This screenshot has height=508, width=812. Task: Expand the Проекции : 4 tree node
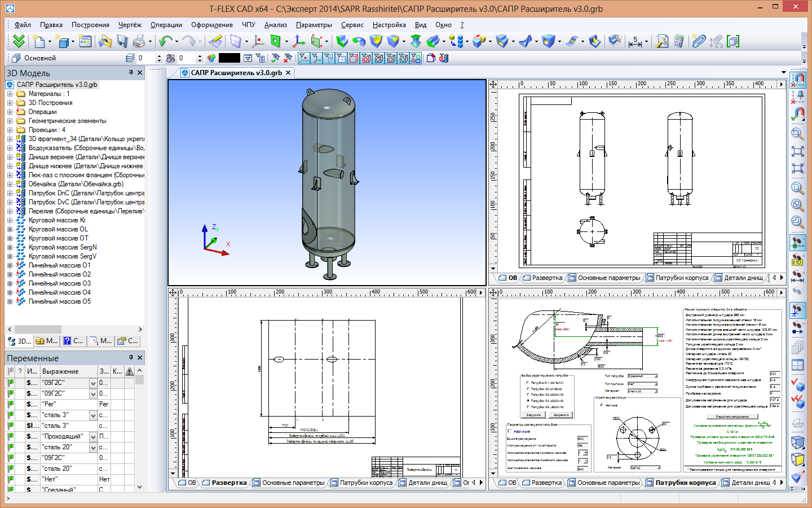(x=10, y=130)
